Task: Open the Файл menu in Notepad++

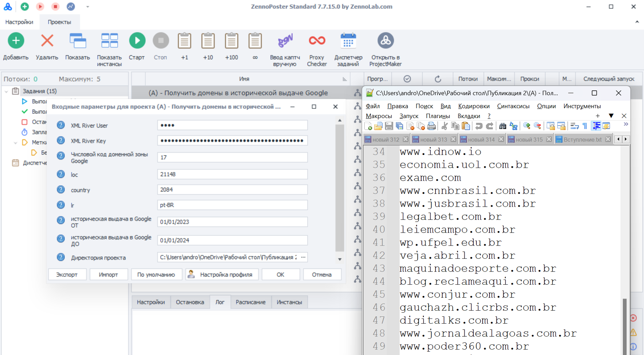Action: [x=372, y=106]
